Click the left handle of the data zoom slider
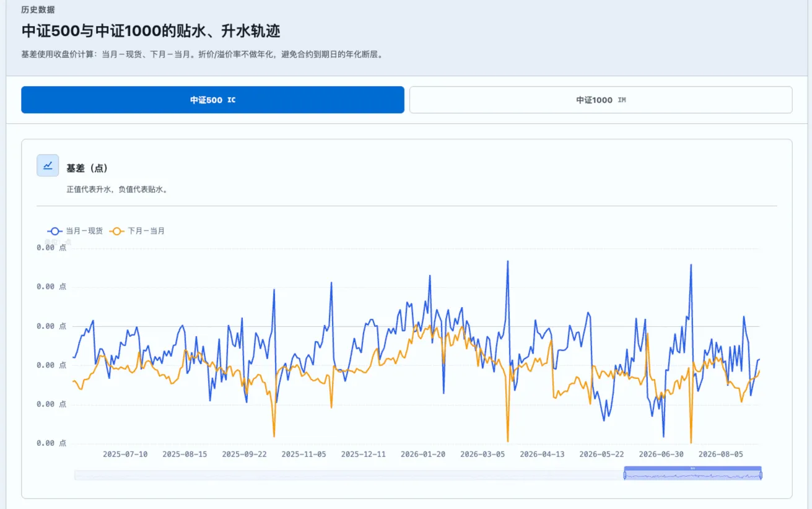Image resolution: width=812 pixels, height=509 pixels. click(624, 475)
